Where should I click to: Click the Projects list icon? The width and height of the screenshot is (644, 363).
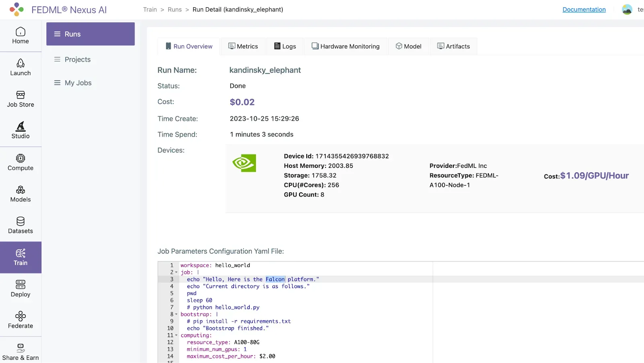(x=58, y=60)
